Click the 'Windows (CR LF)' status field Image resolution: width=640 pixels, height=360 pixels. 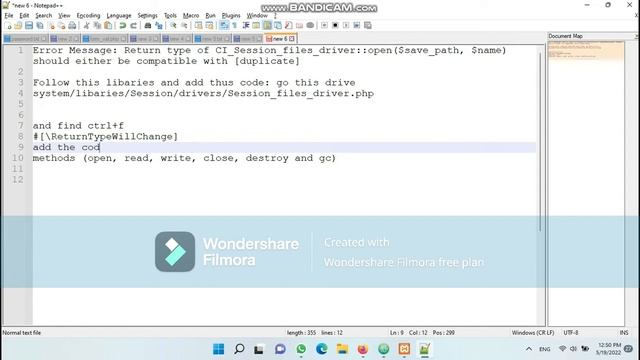[x=533, y=333]
